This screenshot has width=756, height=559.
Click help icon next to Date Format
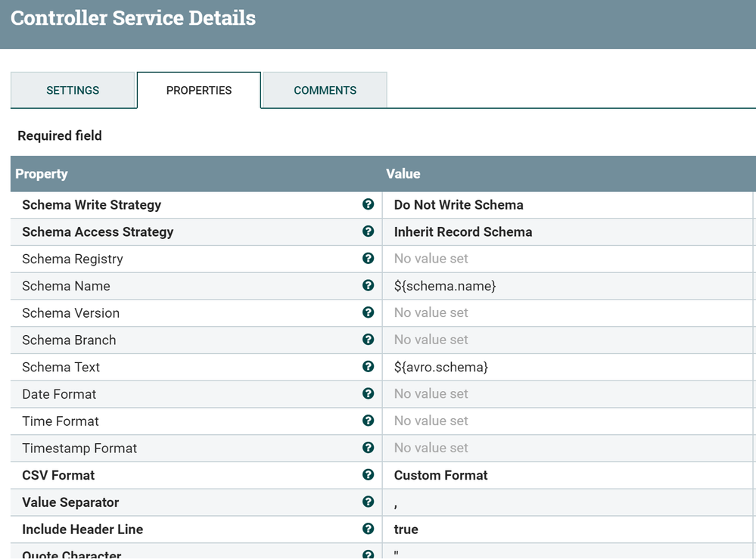pyautogui.click(x=369, y=393)
